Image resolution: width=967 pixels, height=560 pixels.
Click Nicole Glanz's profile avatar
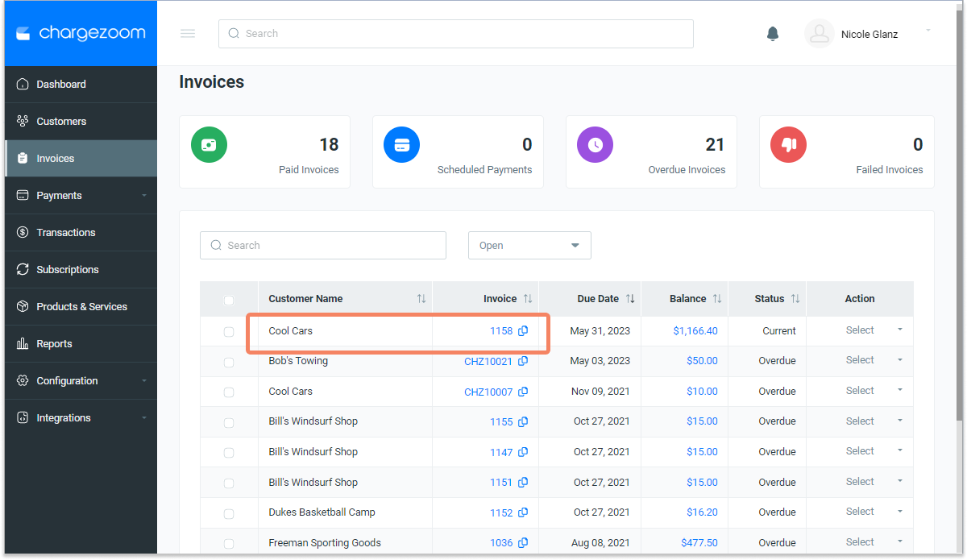(819, 34)
